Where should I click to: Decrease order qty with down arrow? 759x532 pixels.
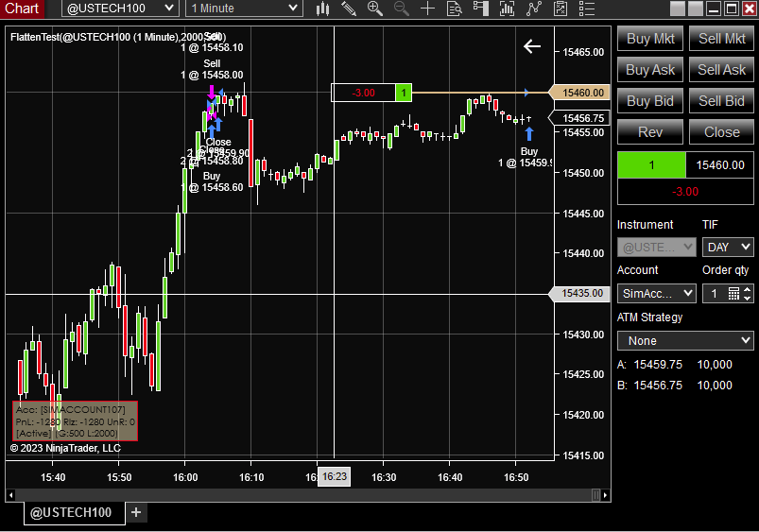pyautogui.click(x=748, y=298)
